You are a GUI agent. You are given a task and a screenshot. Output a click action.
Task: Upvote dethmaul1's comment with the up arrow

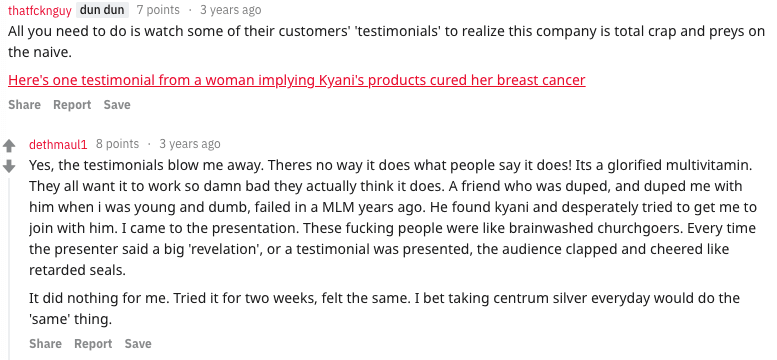[9, 146]
